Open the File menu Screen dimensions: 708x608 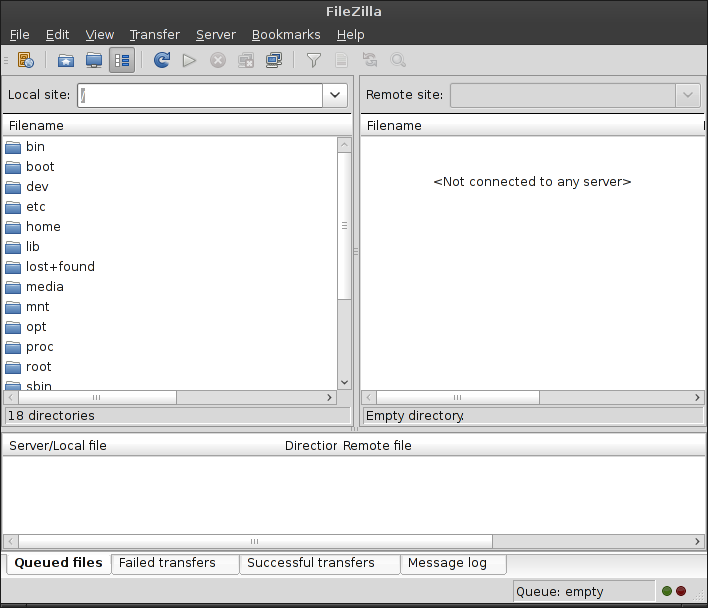19,35
